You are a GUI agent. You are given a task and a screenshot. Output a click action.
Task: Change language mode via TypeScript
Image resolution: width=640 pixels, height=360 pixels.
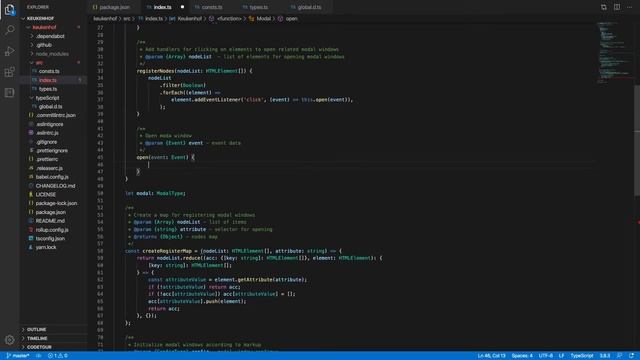[582, 356]
